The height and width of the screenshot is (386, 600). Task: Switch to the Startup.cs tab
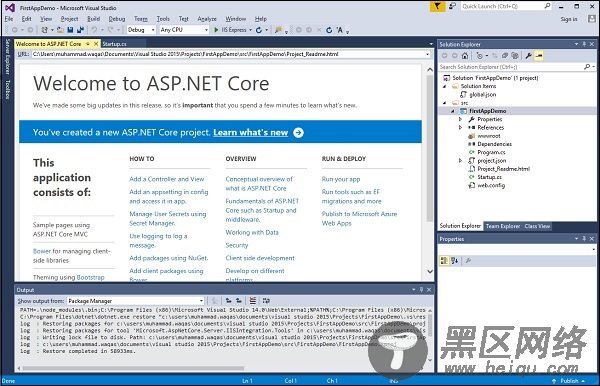[114, 44]
